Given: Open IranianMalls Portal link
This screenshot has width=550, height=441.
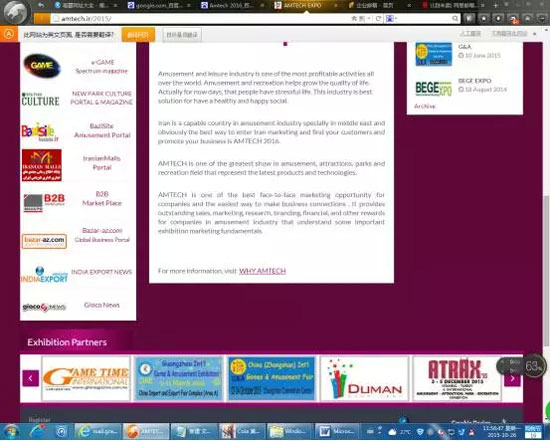Looking at the screenshot, I should [x=102, y=163].
